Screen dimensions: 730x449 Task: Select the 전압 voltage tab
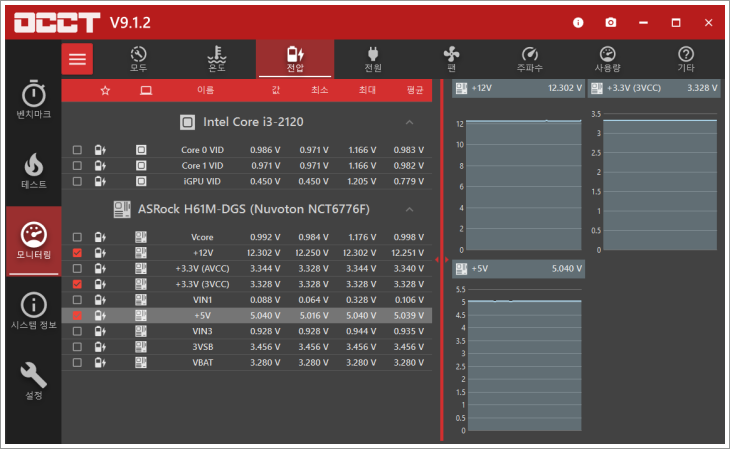(295, 59)
